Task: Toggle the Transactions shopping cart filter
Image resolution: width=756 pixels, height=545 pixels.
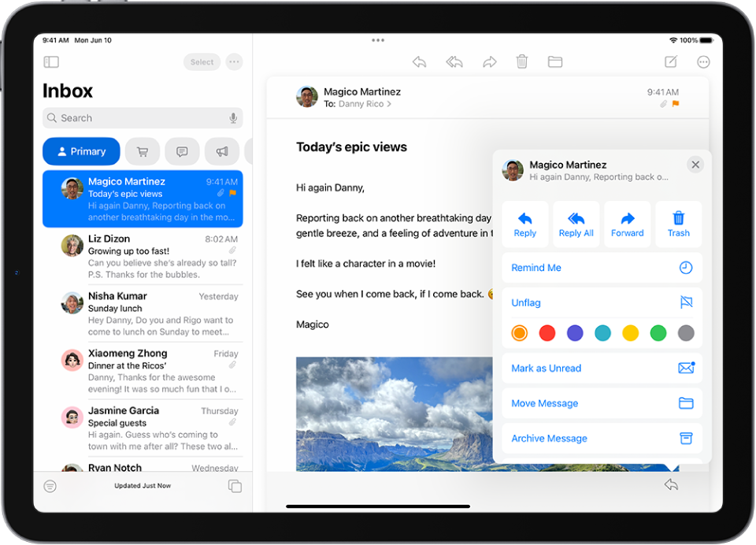Action: pyautogui.click(x=143, y=151)
